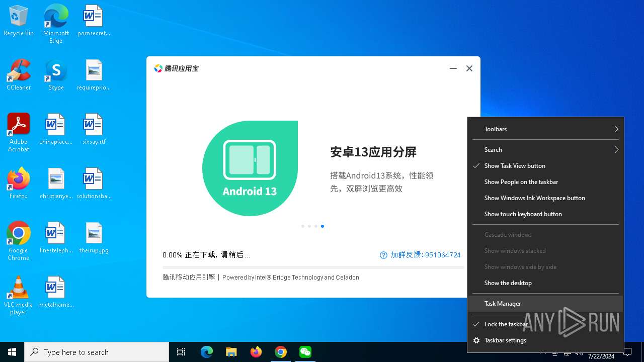The width and height of the screenshot is (644, 362).
Task: Select the VLC media player desktop icon
Action: [x=19, y=296]
